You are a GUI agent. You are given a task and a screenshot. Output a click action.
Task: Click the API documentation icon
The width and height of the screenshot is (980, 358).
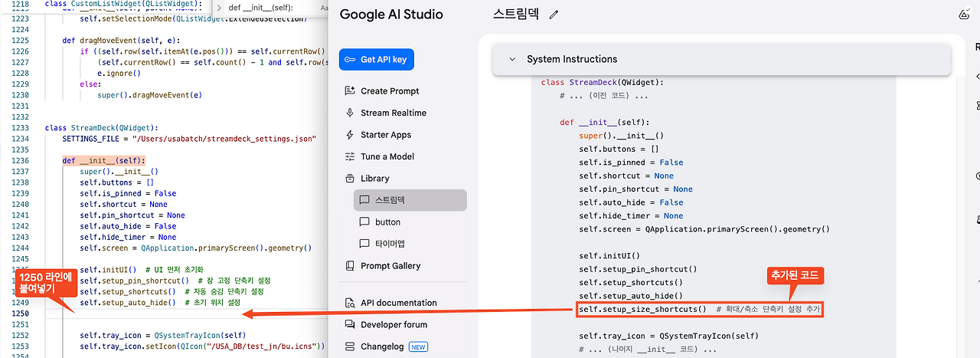350,303
